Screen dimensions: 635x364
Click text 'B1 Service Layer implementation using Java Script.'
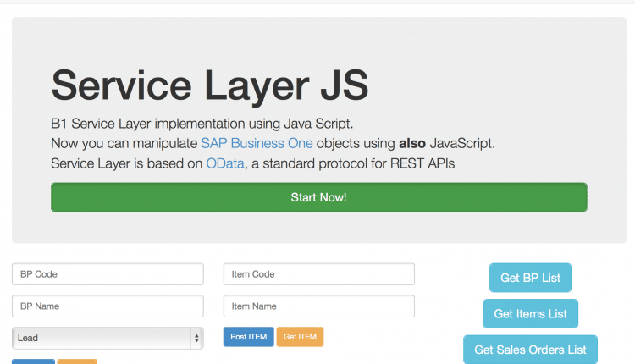coord(202,124)
